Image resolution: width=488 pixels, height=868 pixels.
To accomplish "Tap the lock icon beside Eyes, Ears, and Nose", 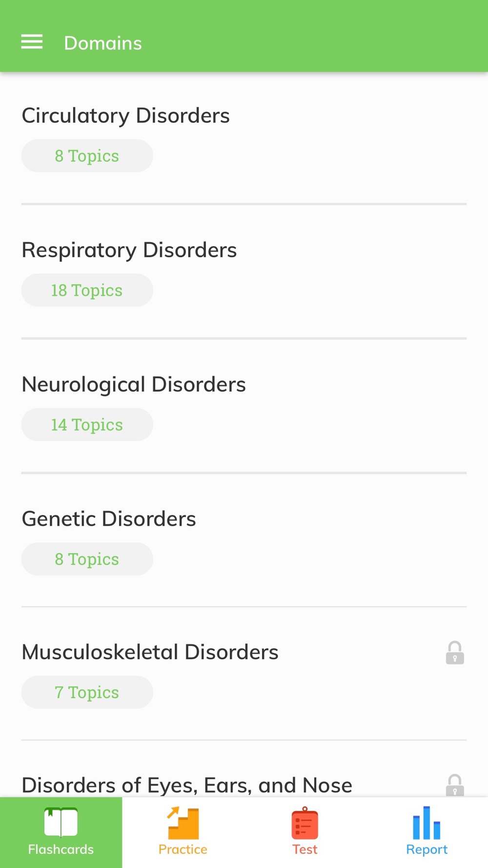I will point(454,785).
